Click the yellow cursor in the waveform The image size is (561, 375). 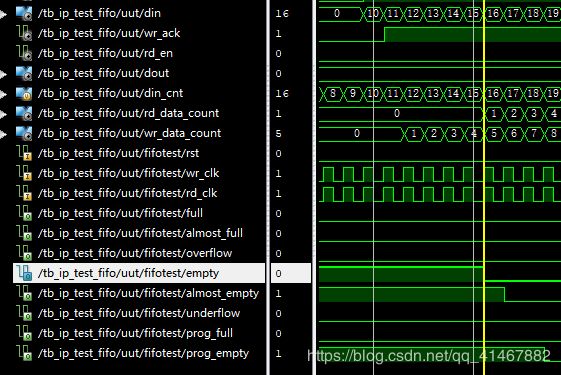coord(484,188)
